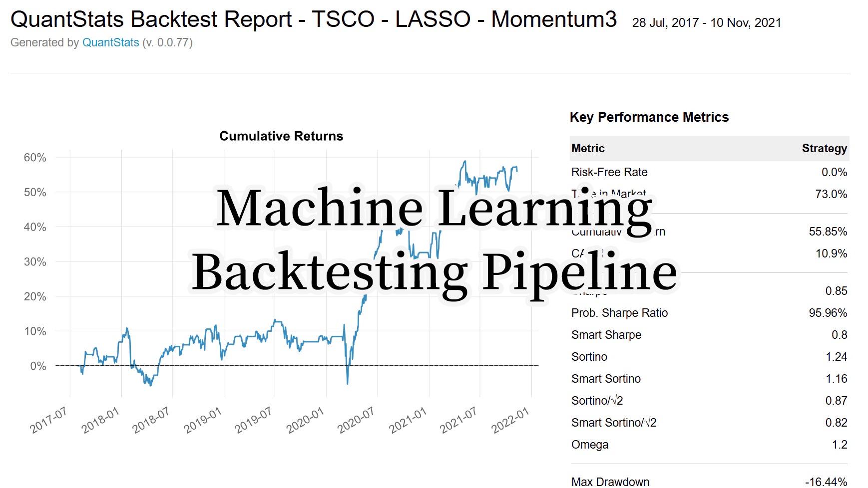Click the '30%' y-axis label
The height and width of the screenshot is (488, 868).
pos(35,262)
